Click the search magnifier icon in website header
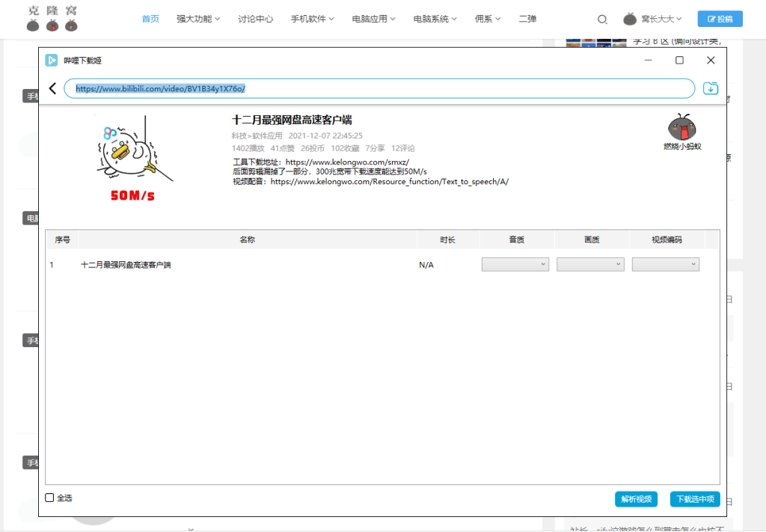This screenshot has height=532, width=766. coord(602,19)
